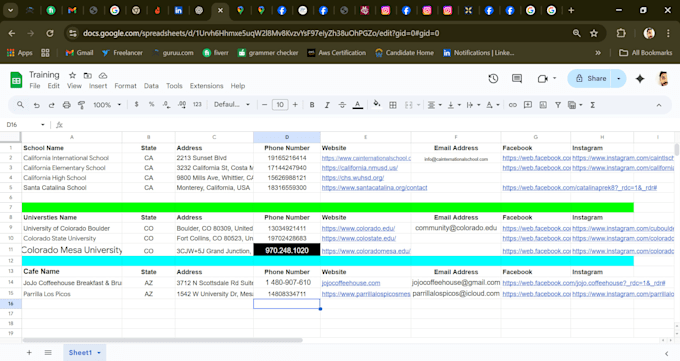Screen dimensions: 680x361
Task: Open the Tools menu
Action: coord(174,86)
